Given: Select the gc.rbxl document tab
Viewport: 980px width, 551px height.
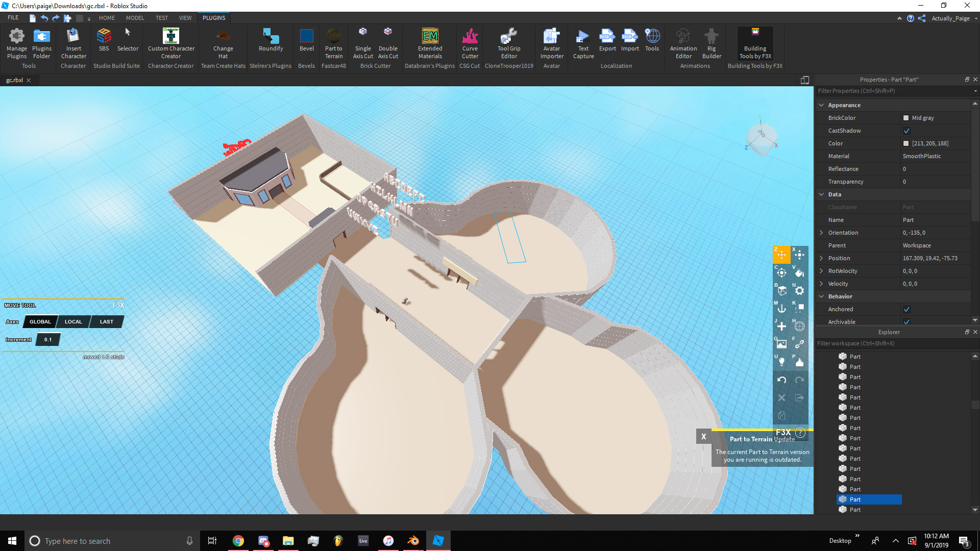Looking at the screenshot, I should [15, 80].
